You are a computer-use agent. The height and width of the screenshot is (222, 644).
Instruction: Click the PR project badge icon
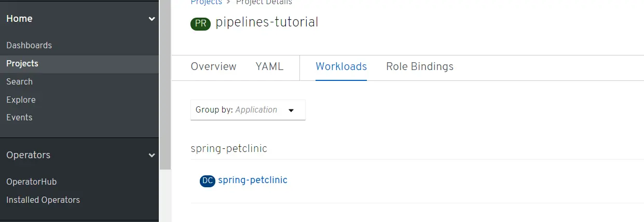point(200,24)
